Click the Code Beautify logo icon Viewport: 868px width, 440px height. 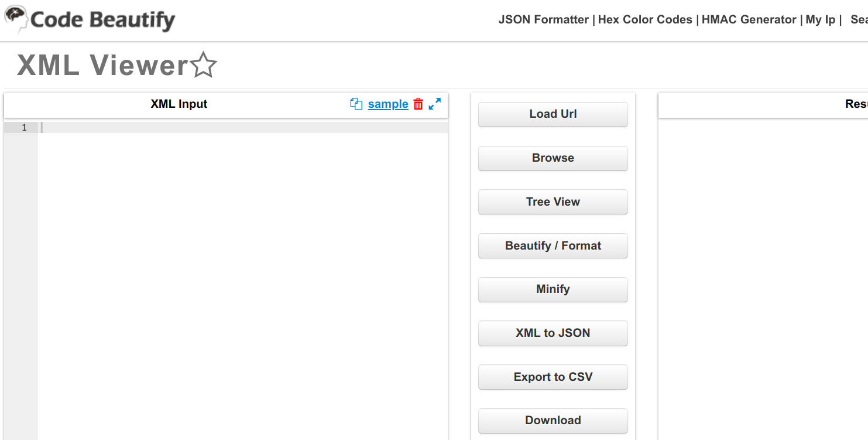click(16, 19)
